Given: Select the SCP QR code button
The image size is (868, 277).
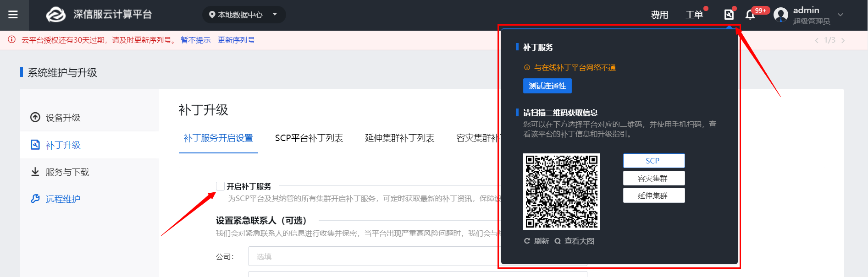Looking at the screenshot, I should 654,161.
